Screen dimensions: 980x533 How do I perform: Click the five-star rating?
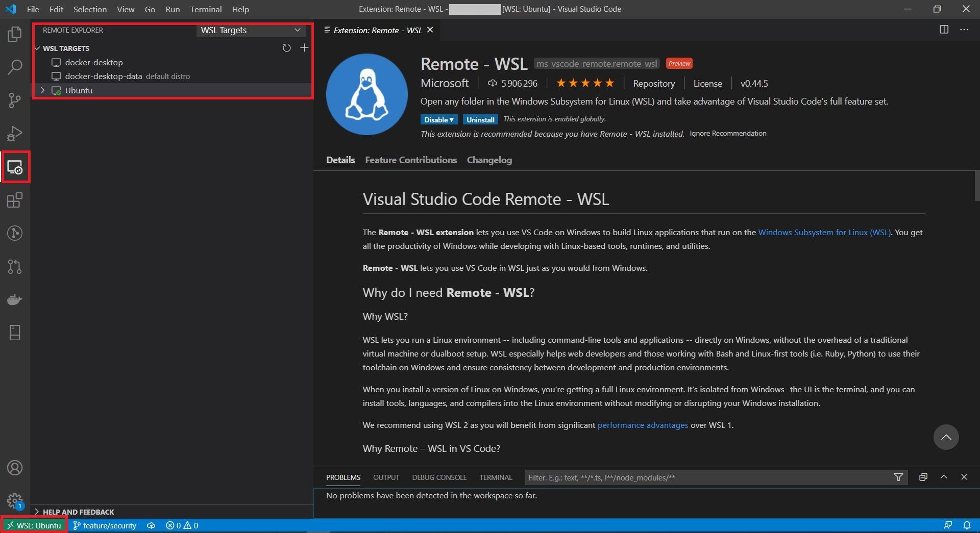click(x=585, y=83)
